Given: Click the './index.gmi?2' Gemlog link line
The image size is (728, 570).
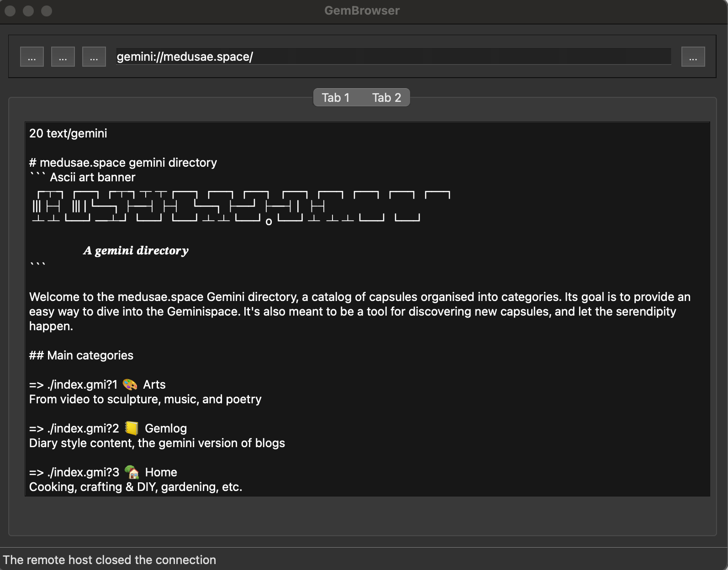Looking at the screenshot, I should coord(108,428).
